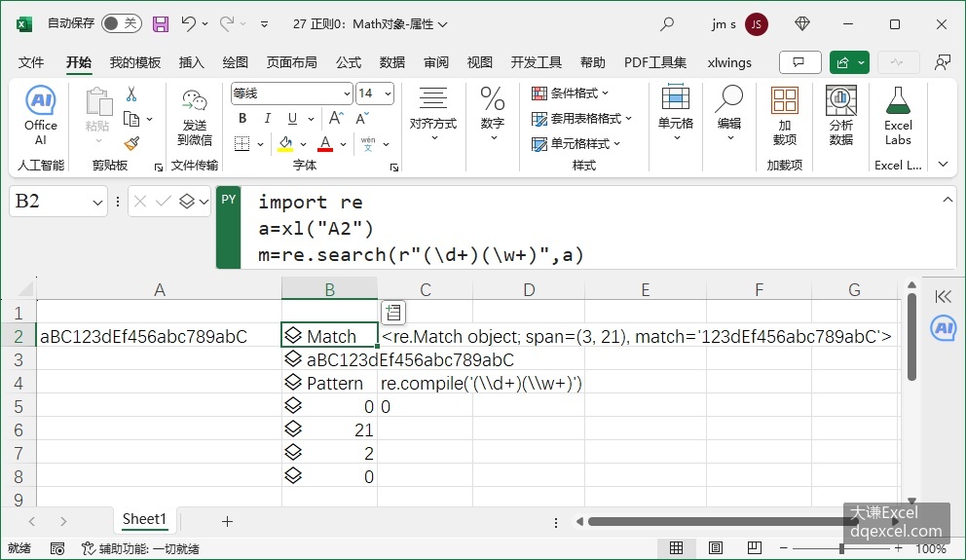Screen dimensions: 966x560
Task: Open the File tab
Action: point(31,62)
